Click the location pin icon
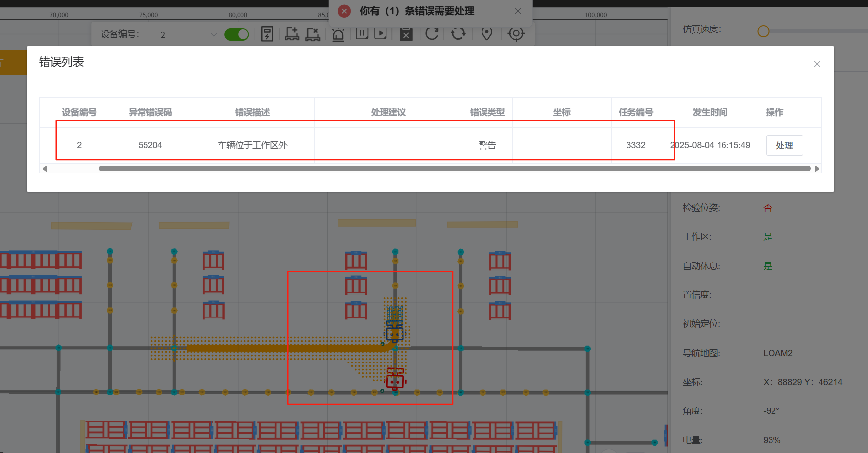The width and height of the screenshot is (868, 453). pos(487,34)
